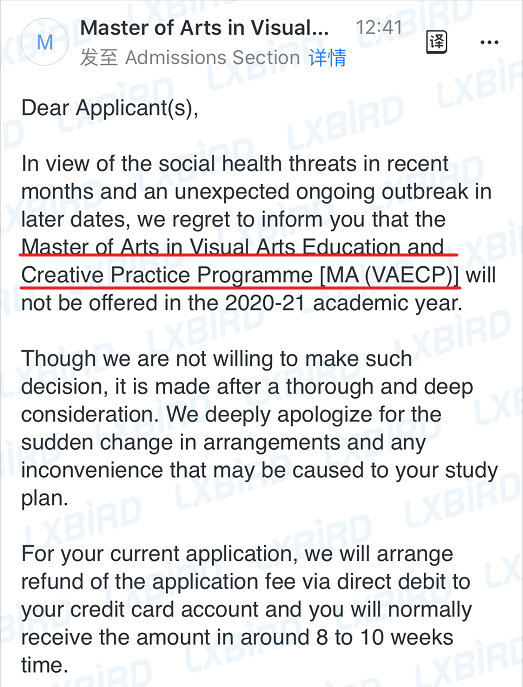Tap the sender avatar with letter M

pyautogui.click(x=45, y=42)
